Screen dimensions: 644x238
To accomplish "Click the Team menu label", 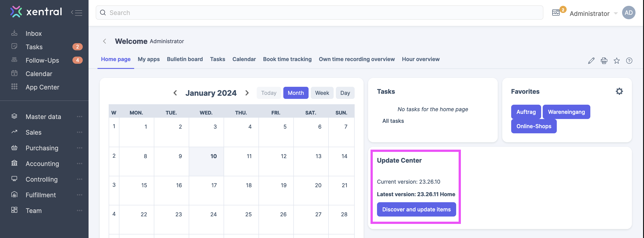I will pos(34,210).
